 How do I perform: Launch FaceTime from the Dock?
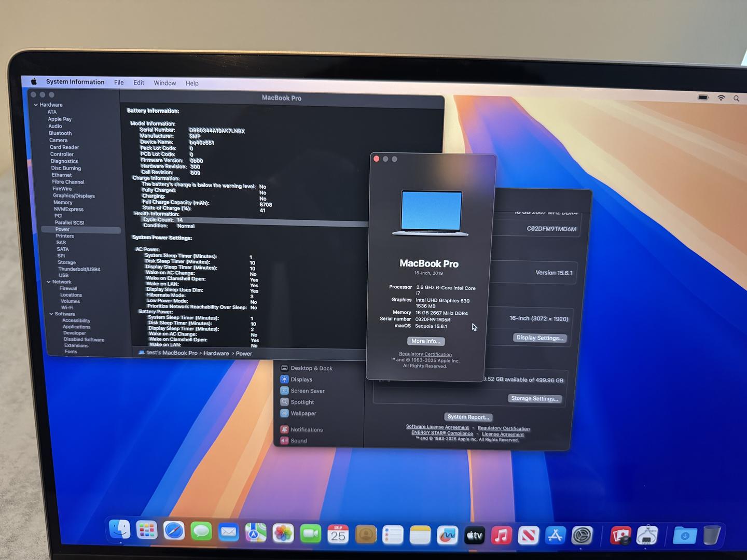310,533
